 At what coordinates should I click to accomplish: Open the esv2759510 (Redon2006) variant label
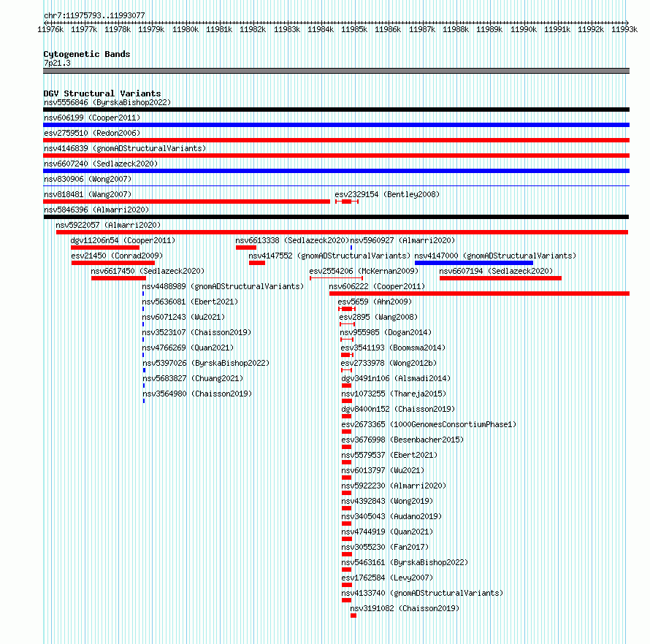[x=92, y=133]
